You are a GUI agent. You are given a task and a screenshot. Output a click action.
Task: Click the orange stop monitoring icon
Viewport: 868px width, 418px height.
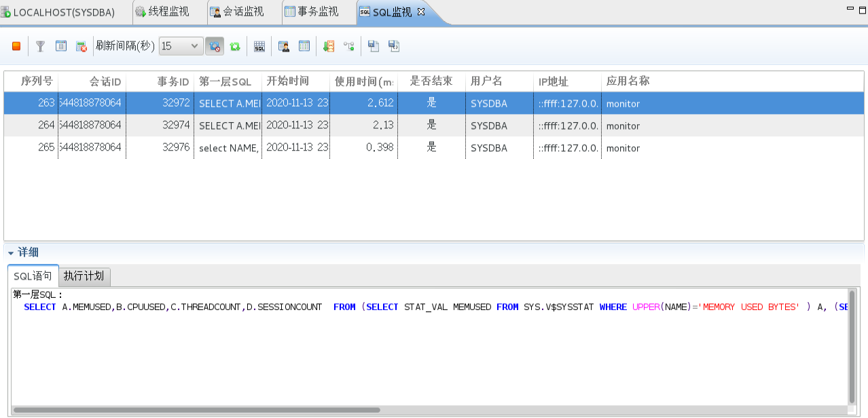pos(16,46)
